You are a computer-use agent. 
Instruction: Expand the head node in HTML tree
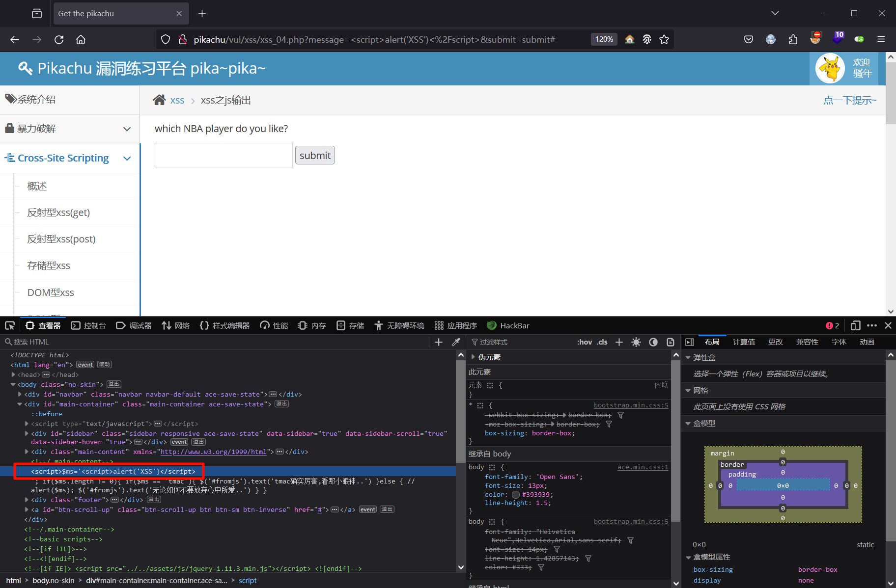(x=13, y=374)
